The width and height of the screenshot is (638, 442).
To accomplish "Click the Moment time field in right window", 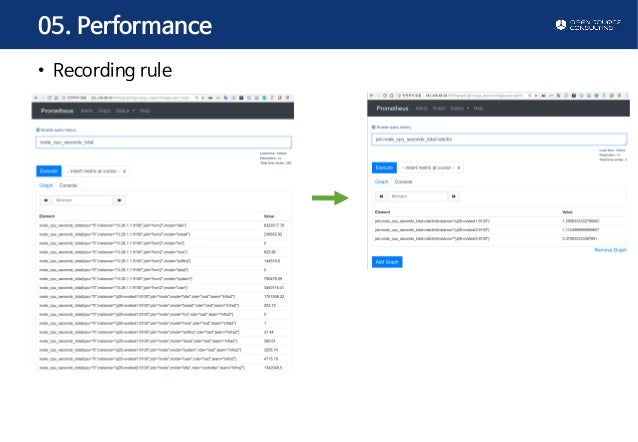I will 417,196.
